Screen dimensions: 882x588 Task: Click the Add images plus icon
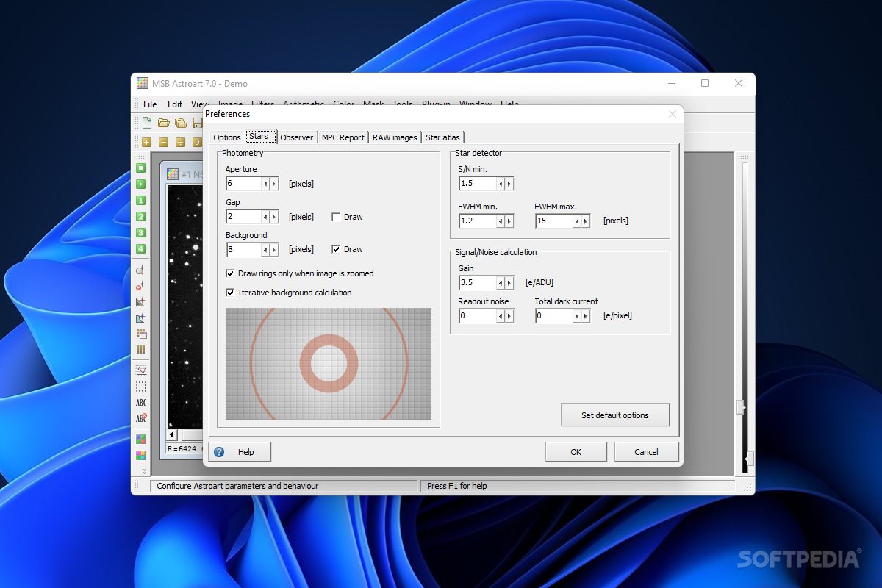[x=147, y=142]
